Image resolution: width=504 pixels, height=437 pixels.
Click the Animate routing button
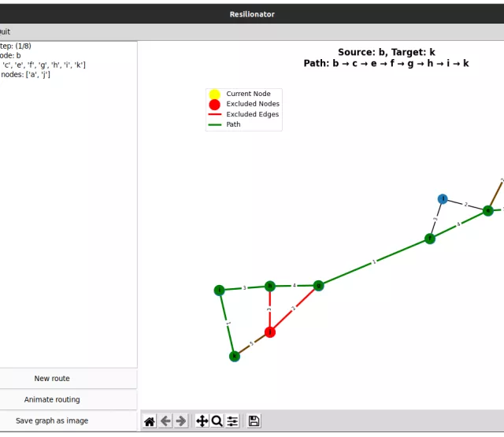pos(52,399)
